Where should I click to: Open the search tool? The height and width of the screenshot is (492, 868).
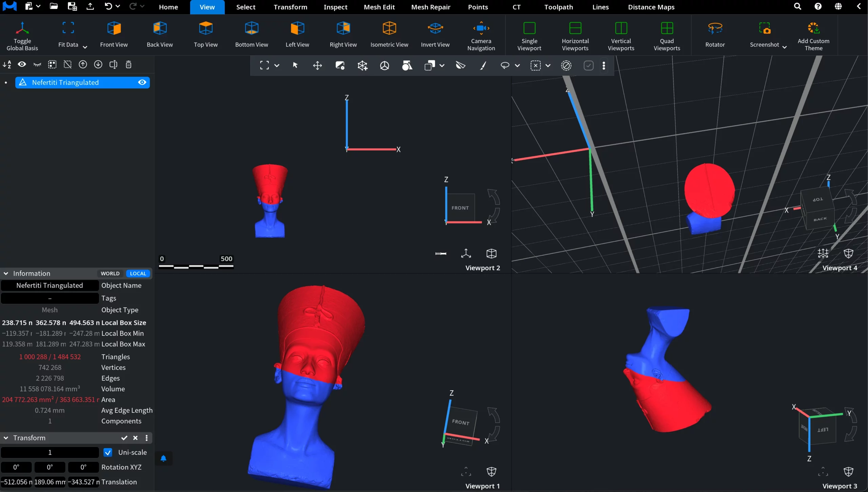797,6
